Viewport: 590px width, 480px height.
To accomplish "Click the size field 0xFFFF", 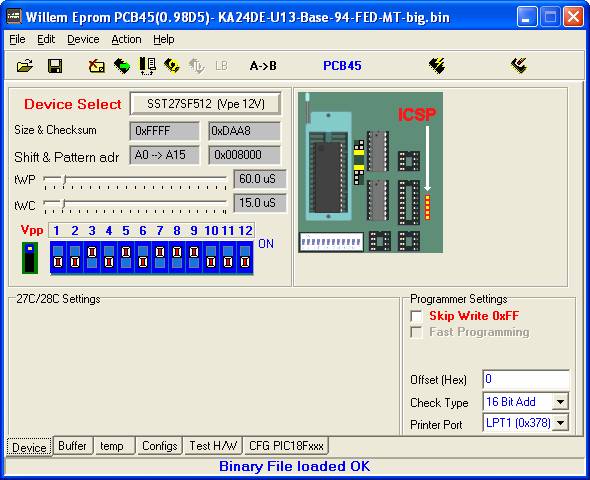I will (164, 131).
